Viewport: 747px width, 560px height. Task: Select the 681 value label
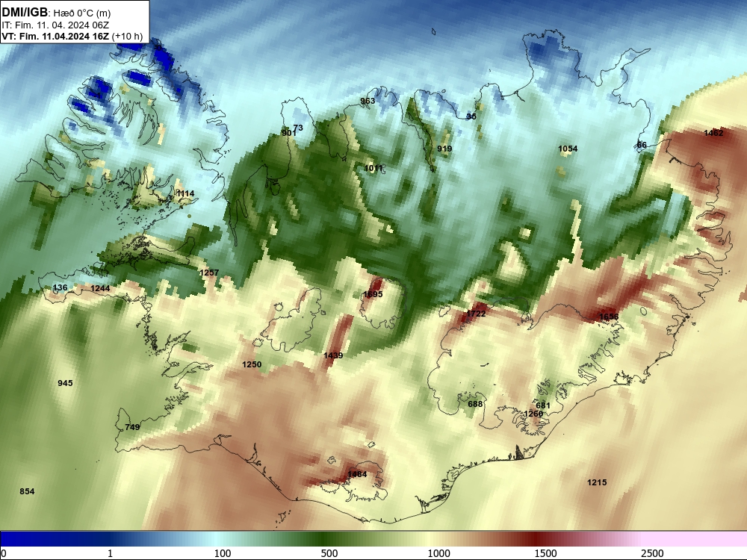pos(543,405)
